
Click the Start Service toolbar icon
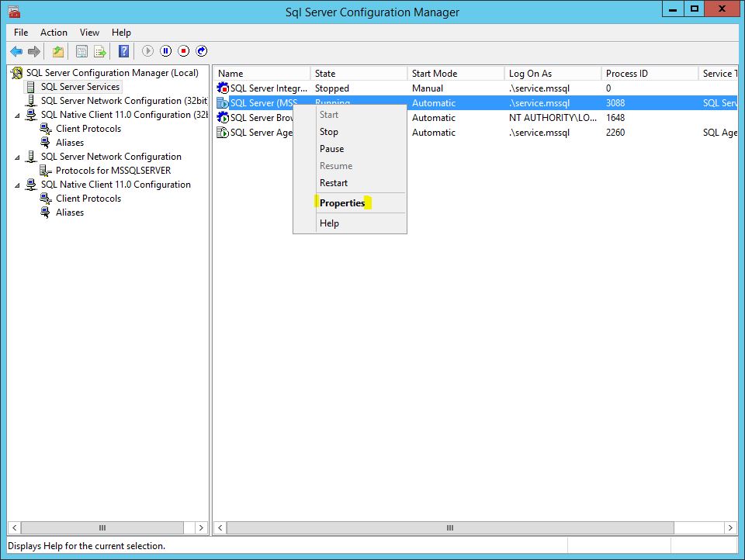point(147,51)
